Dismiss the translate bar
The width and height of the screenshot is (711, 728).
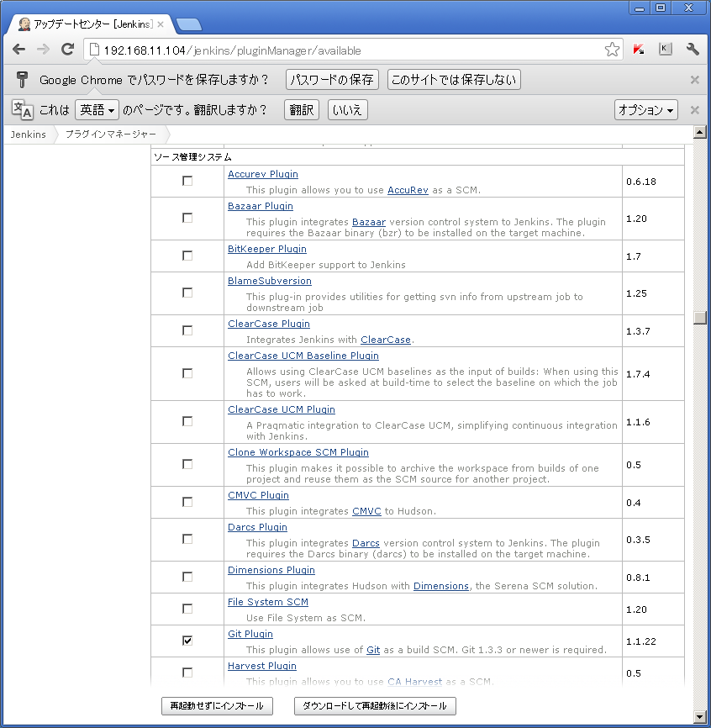pyautogui.click(x=695, y=110)
